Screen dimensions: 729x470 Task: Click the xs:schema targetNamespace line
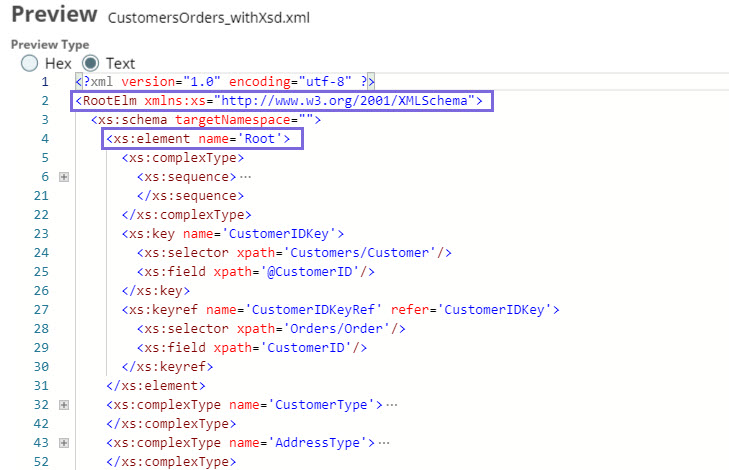[x=205, y=120]
